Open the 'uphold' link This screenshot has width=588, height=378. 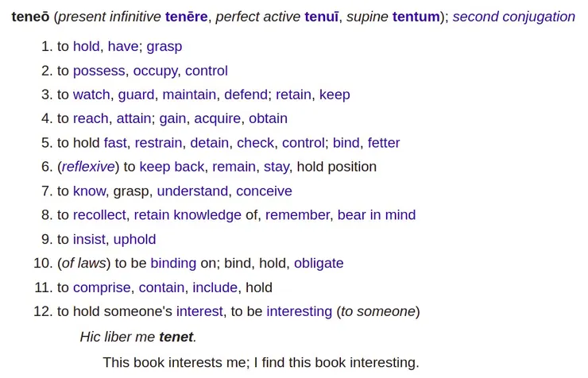[x=134, y=239]
